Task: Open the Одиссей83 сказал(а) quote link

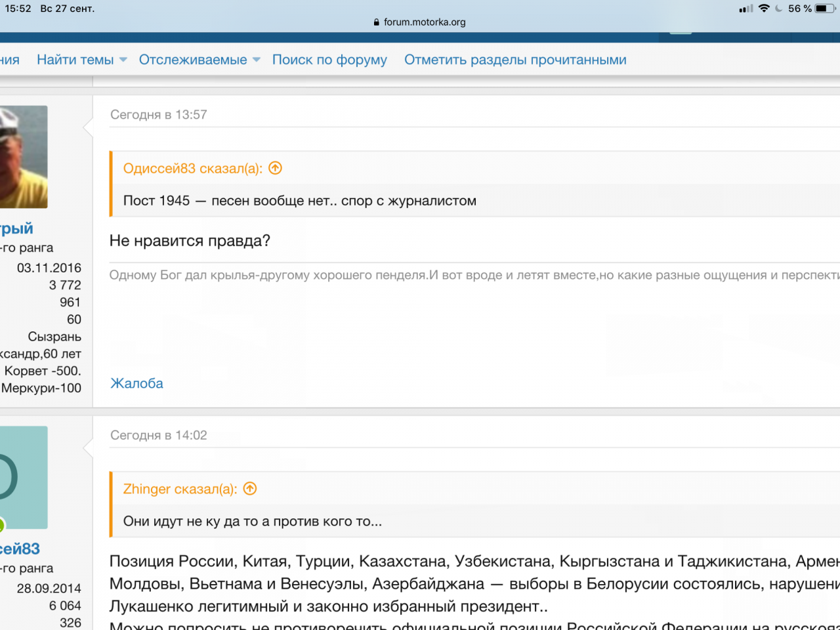Action: click(x=192, y=168)
